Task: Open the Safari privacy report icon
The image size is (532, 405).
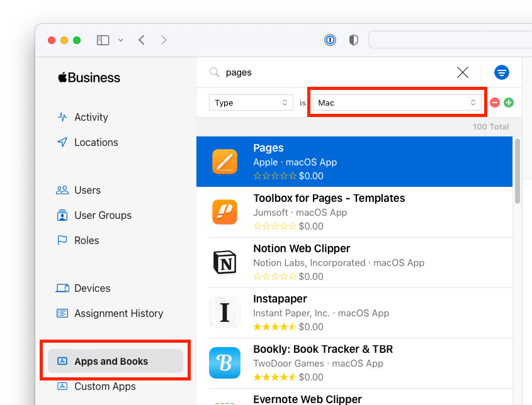Action: point(330,40)
